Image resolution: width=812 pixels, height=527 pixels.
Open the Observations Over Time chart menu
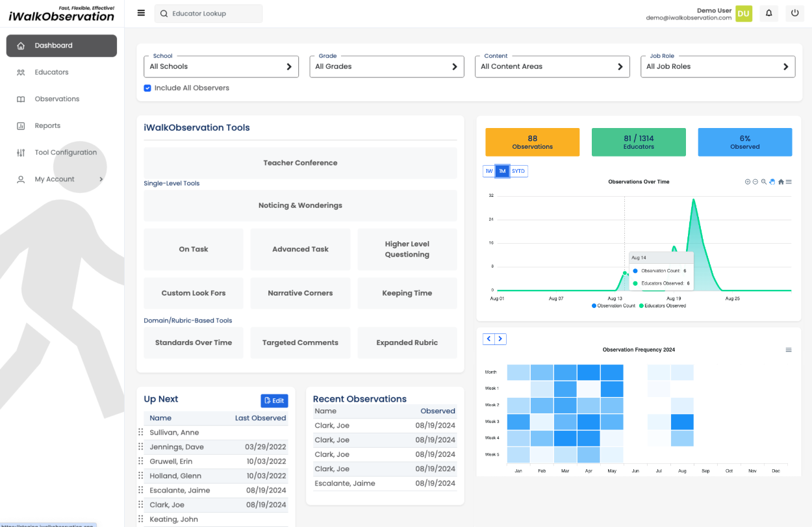click(x=789, y=182)
